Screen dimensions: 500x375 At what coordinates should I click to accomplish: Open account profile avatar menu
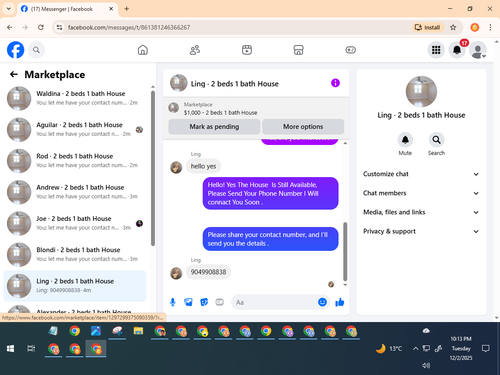pos(478,50)
